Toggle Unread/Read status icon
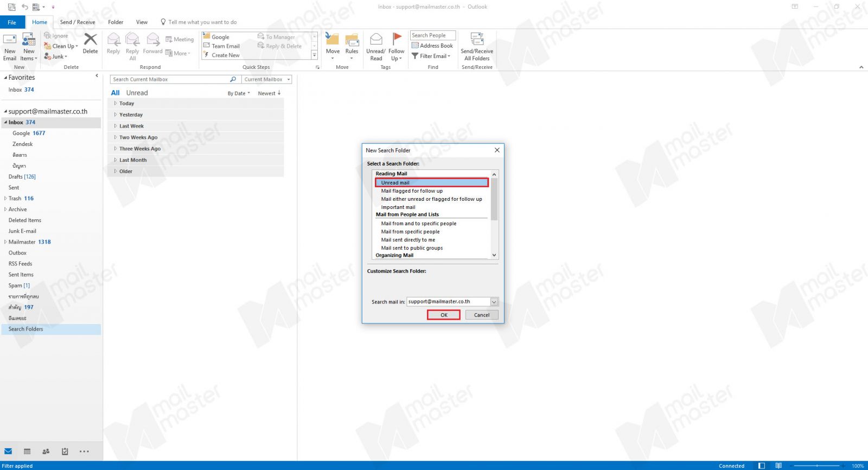Viewport: 868px width, 470px height. click(x=376, y=39)
